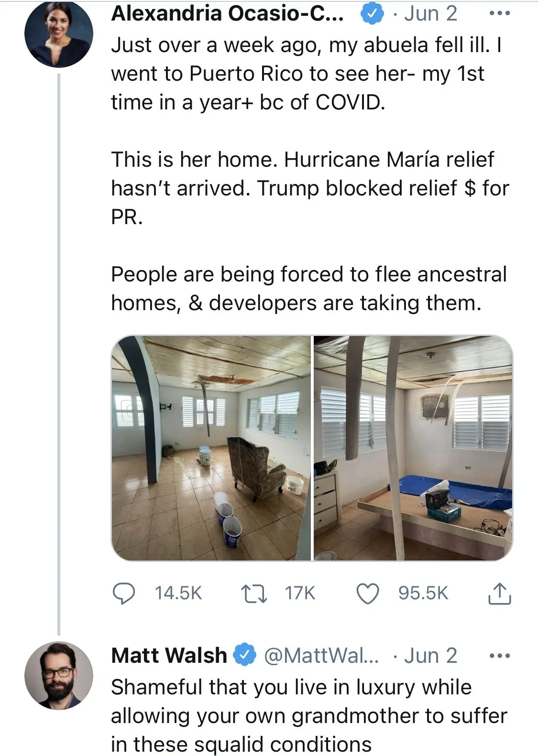Tap the @MattWal... handle
The width and height of the screenshot is (538, 756).
point(321,656)
